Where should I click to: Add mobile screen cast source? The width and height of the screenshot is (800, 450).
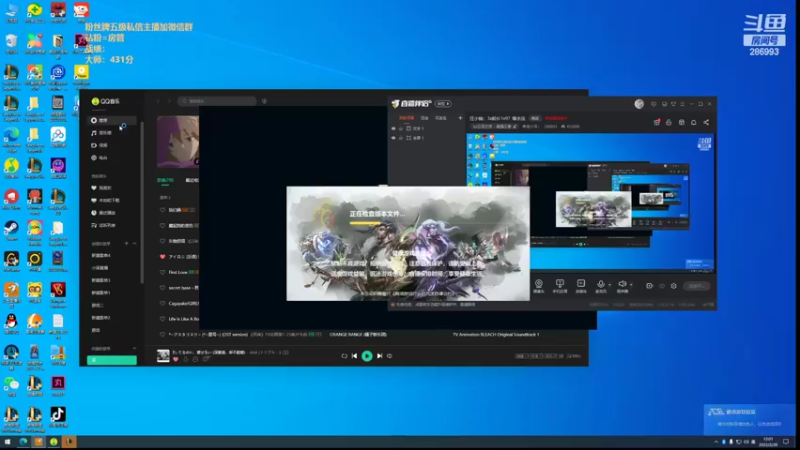[x=560, y=286]
